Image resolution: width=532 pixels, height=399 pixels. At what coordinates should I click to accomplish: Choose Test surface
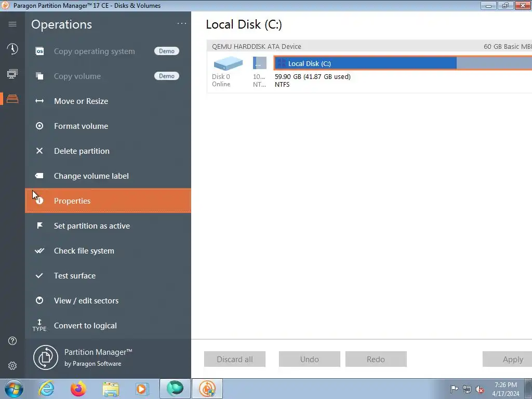(108, 275)
